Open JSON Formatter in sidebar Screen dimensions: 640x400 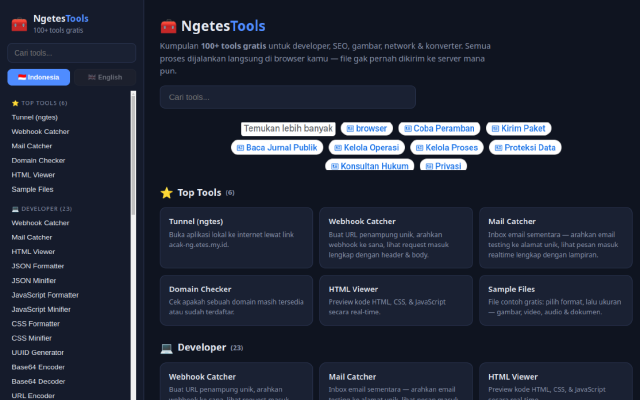38,266
